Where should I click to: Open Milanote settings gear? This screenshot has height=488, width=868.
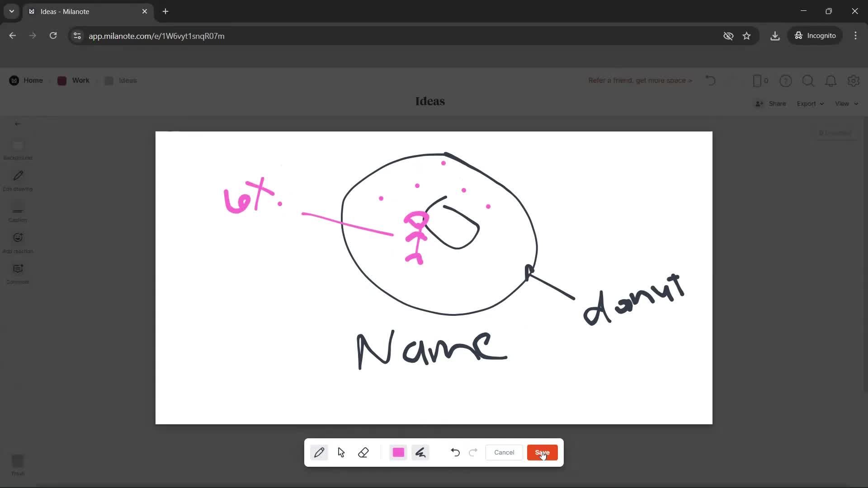[854, 81]
